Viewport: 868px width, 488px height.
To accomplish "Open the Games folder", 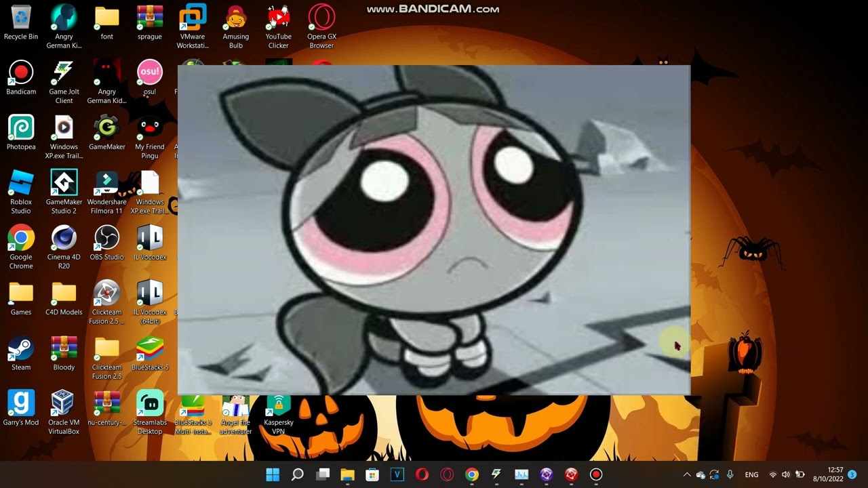I will pyautogui.click(x=21, y=298).
